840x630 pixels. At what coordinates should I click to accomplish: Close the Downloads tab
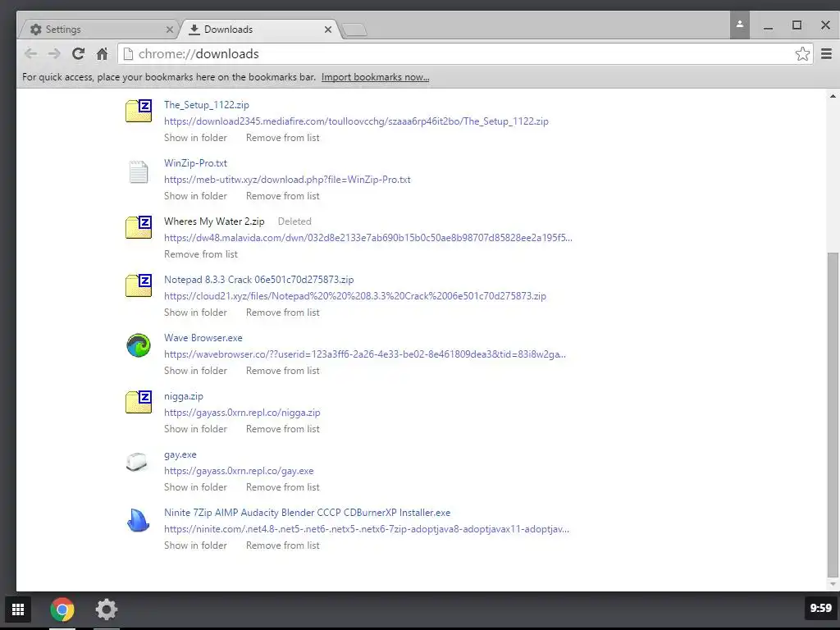pos(328,30)
